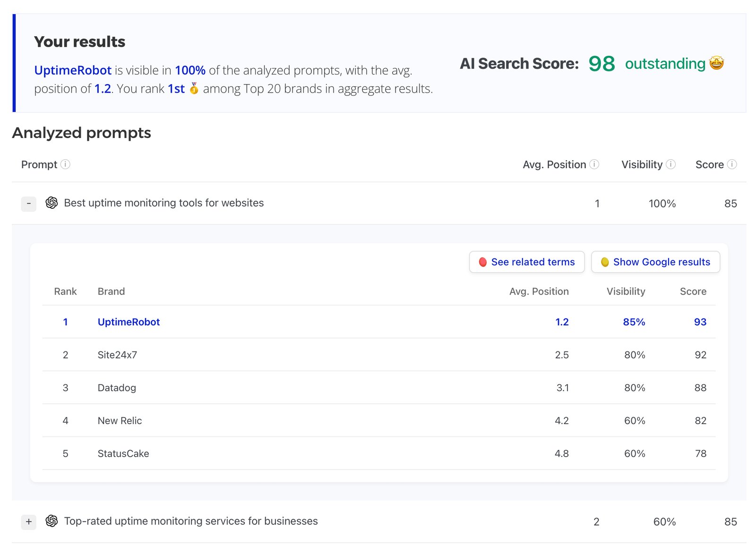The image size is (756, 546).
Task: Click UptimeRobot brand in the rank table
Action: 129,322
